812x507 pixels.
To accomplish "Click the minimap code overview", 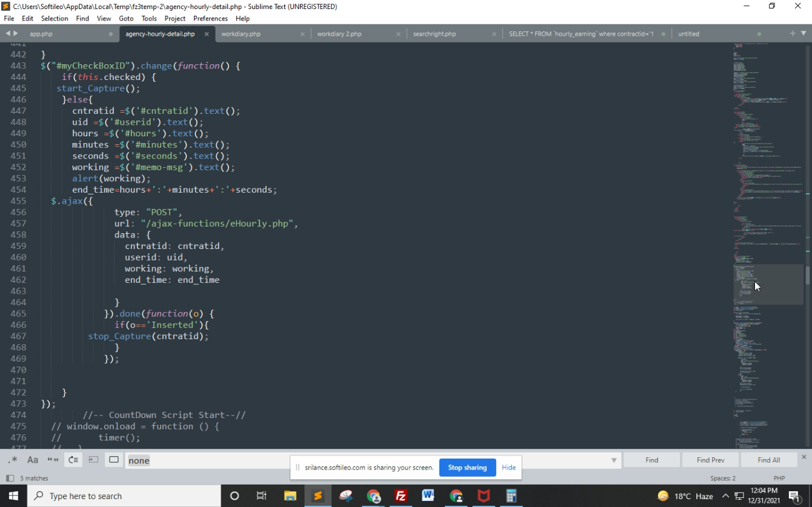I will point(768,182).
